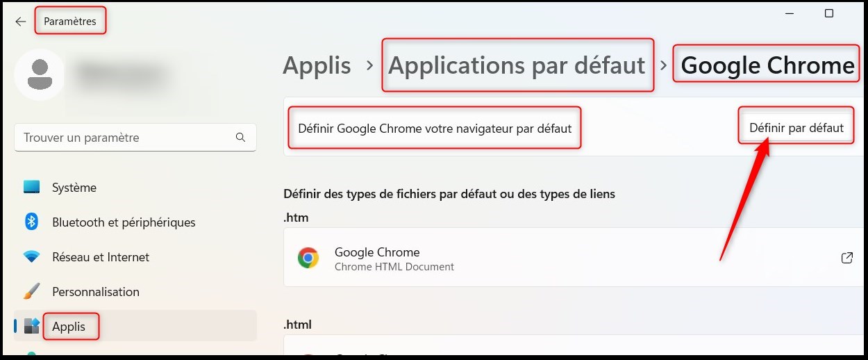Image resolution: width=868 pixels, height=360 pixels.
Task: Open Réseau et Internet settings
Action: point(101,257)
